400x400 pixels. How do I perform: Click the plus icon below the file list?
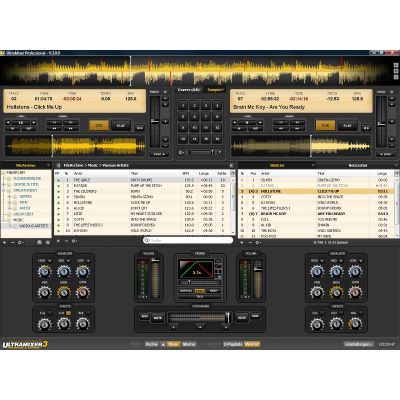point(58,241)
